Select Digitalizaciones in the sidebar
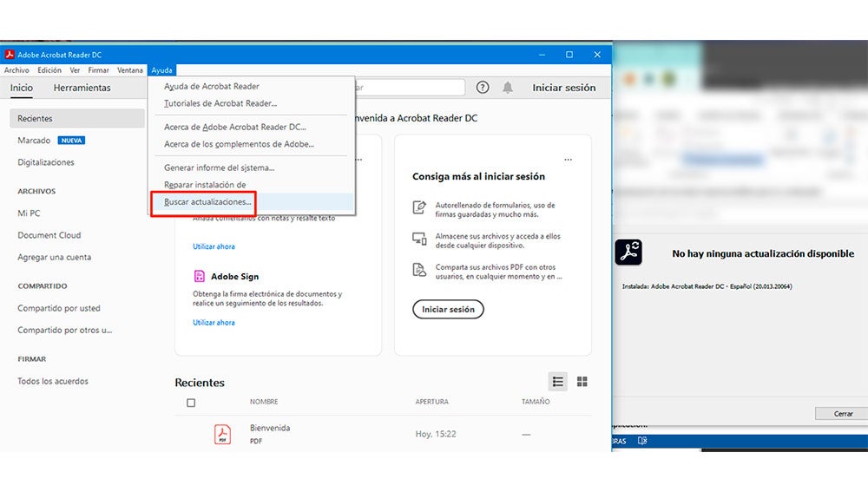868x492 pixels. coord(46,163)
